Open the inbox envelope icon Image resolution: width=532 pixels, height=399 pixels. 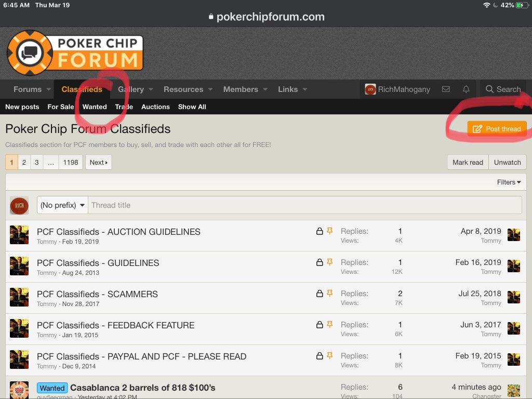coord(446,89)
